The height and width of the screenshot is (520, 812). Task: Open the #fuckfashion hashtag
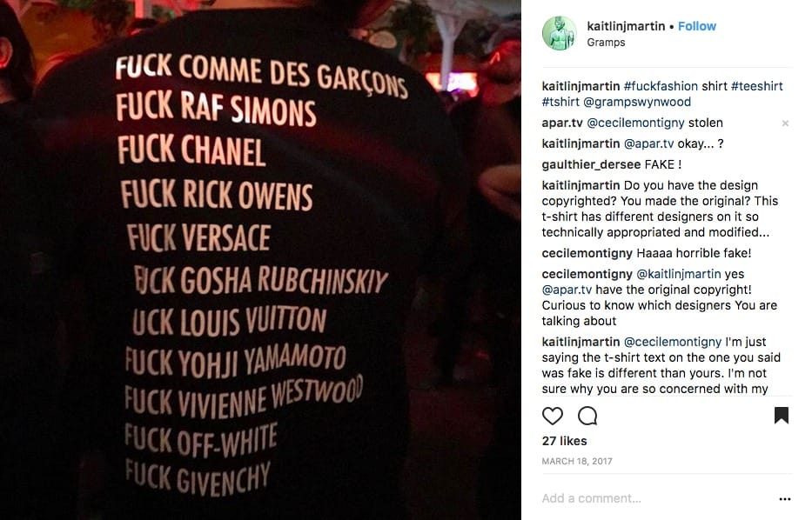tap(661, 86)
